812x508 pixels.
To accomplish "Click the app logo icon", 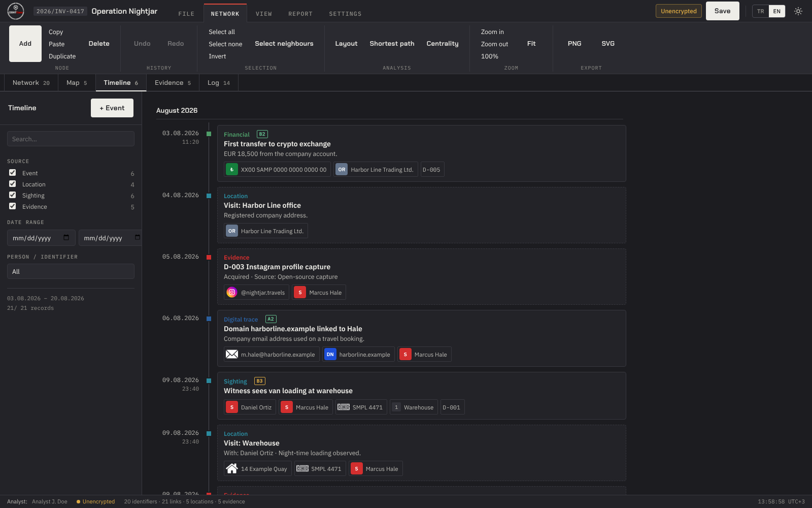I will tap(16, 11).
